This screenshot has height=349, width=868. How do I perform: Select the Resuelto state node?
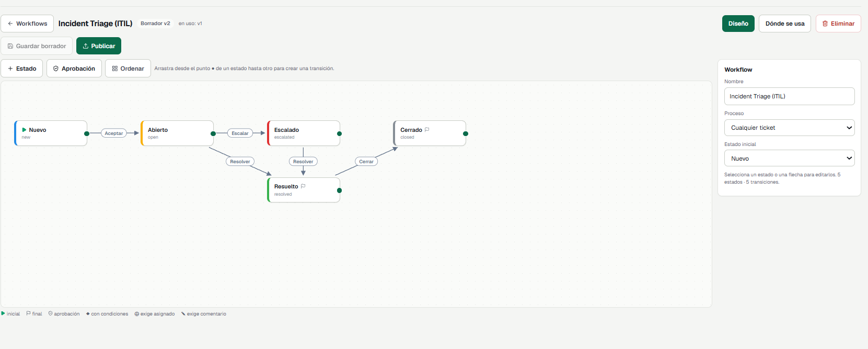tap(304, 190)
